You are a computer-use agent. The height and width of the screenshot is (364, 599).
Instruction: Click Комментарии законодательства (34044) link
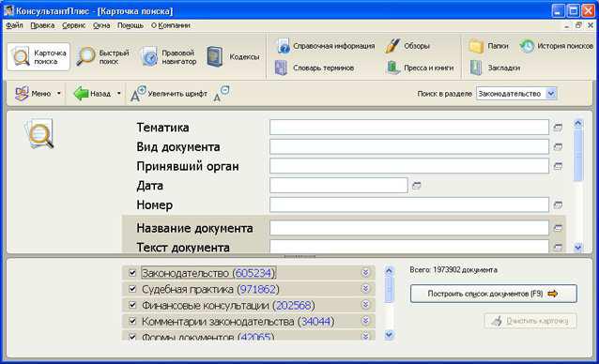pos(238,321)
